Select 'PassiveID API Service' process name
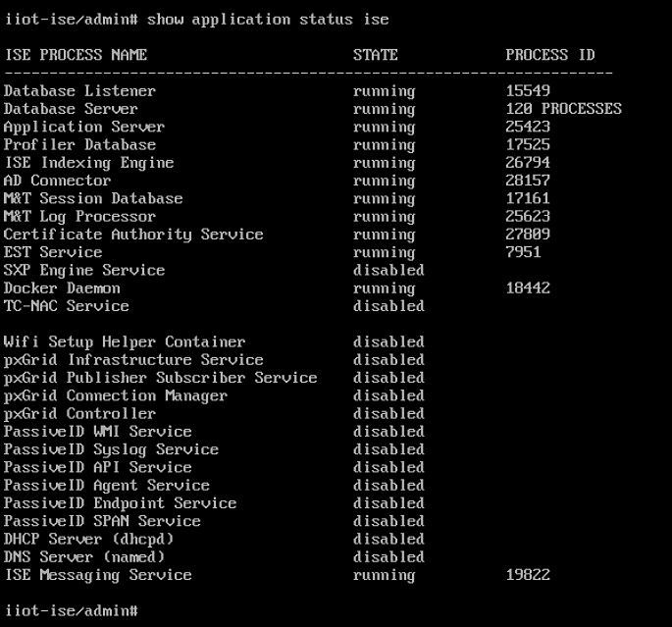The height and width of the screenshot is (627, 672). (x=98, y=468)
